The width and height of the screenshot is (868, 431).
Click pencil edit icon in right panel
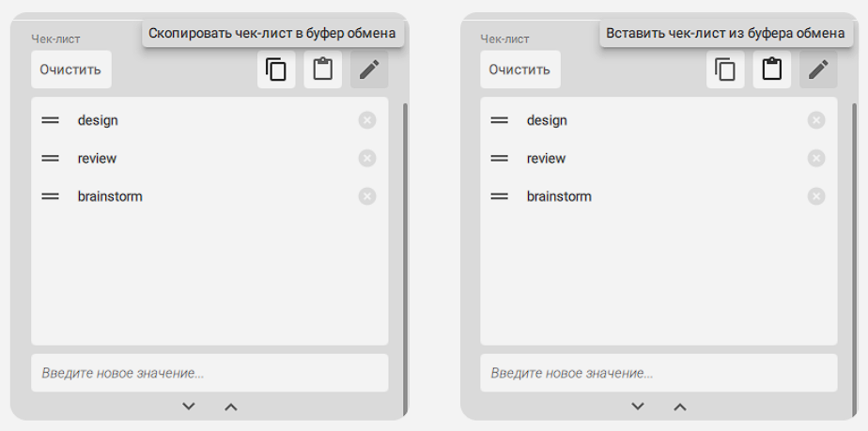point(818,69)
